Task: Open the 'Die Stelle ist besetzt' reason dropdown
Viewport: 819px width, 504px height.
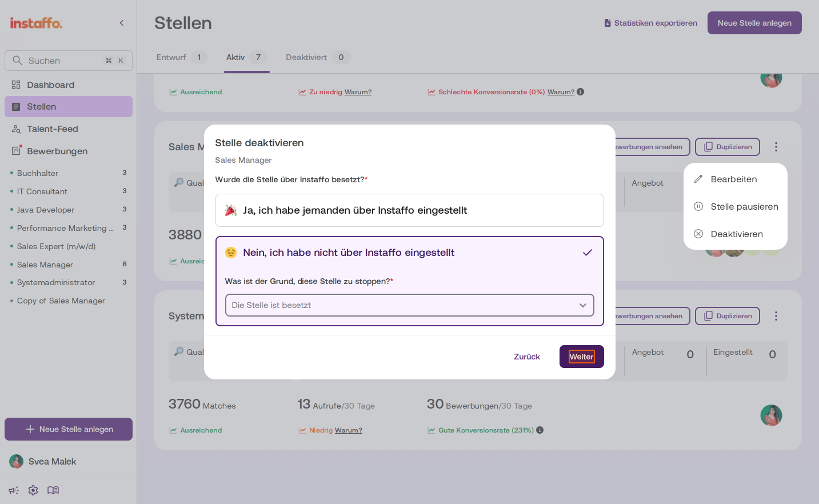Action: click(410, 305)
